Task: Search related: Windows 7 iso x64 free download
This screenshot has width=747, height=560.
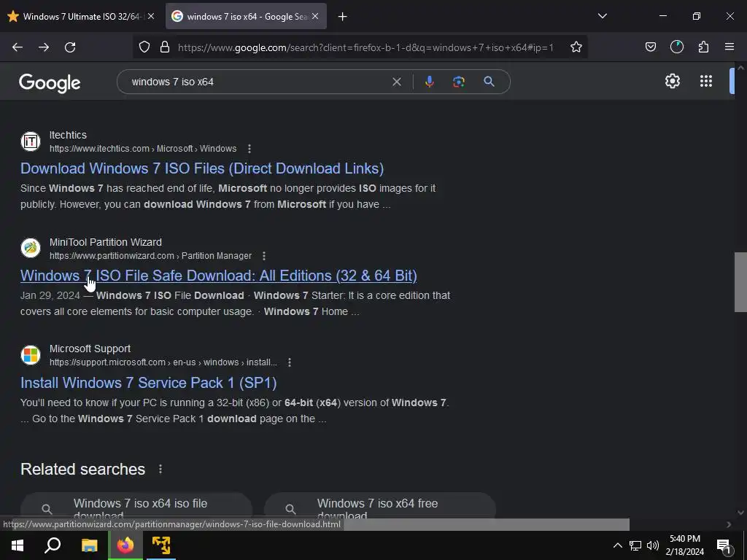Action: tap(379, 510)
